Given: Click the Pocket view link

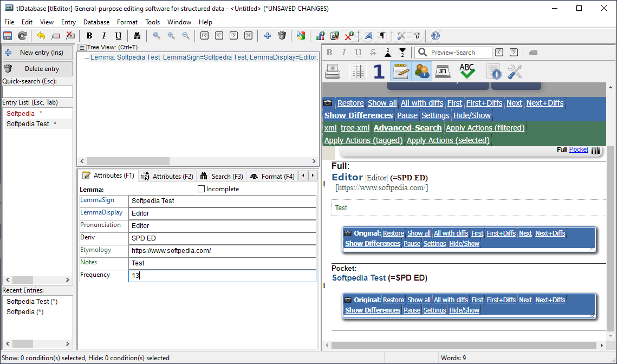Looking at the screenshot, I should coord(579,149).
